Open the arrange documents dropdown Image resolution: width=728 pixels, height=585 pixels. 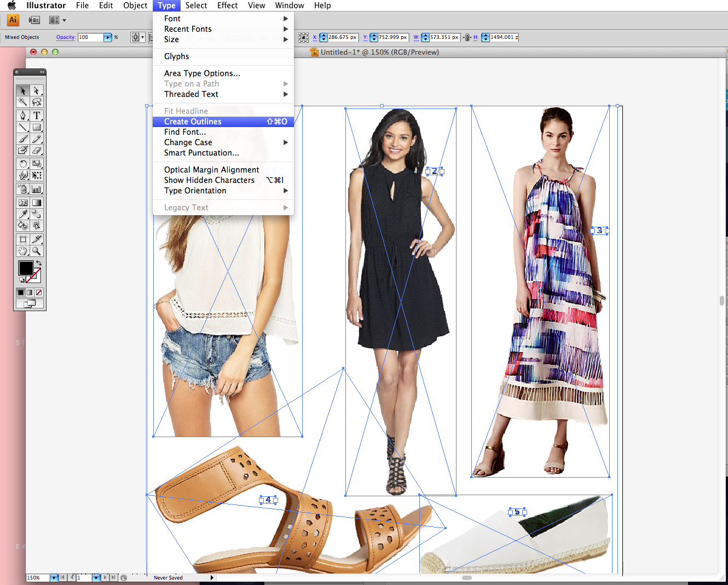pos(57,20)
